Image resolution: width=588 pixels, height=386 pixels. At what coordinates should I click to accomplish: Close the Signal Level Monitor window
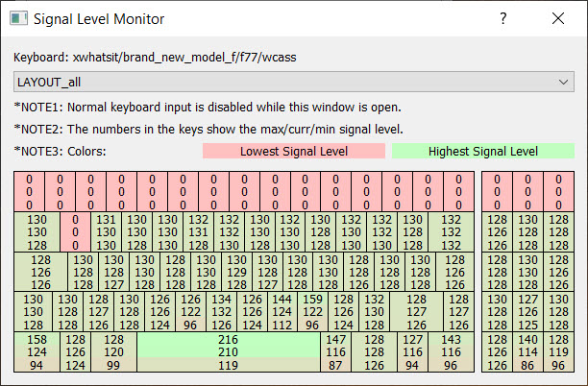point(558,18)
